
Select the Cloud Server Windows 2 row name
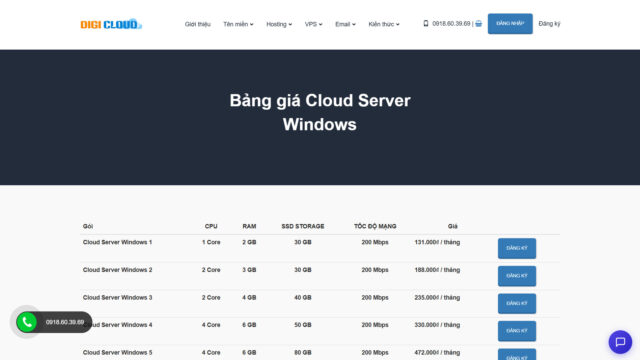118,270
